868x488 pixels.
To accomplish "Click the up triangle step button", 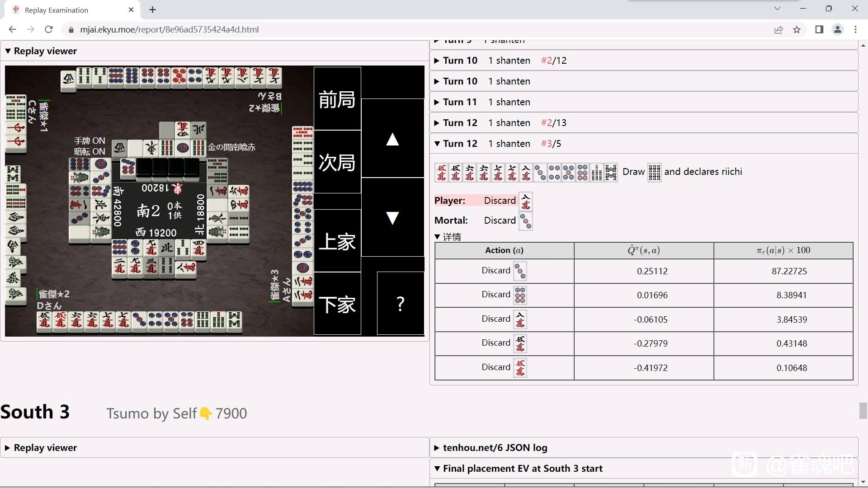I will [392, 138].
